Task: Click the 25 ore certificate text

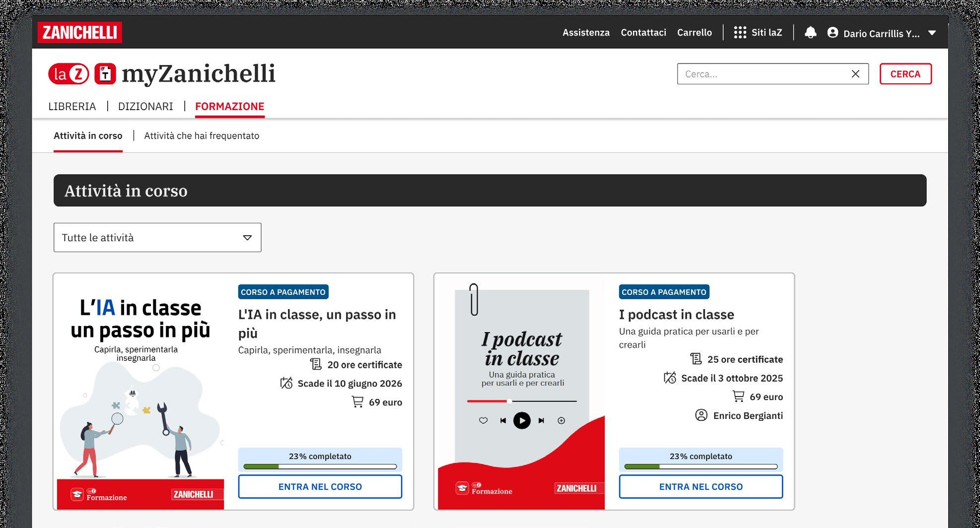Action: [x=745, y=359]
